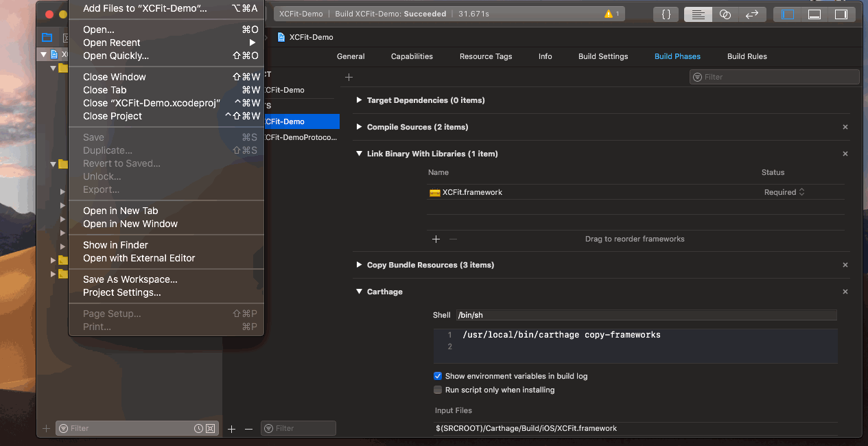This screenshot has height=446, width=868.
Task: Collapse the Link Binary With Libraries section
Action: point(358,154)
